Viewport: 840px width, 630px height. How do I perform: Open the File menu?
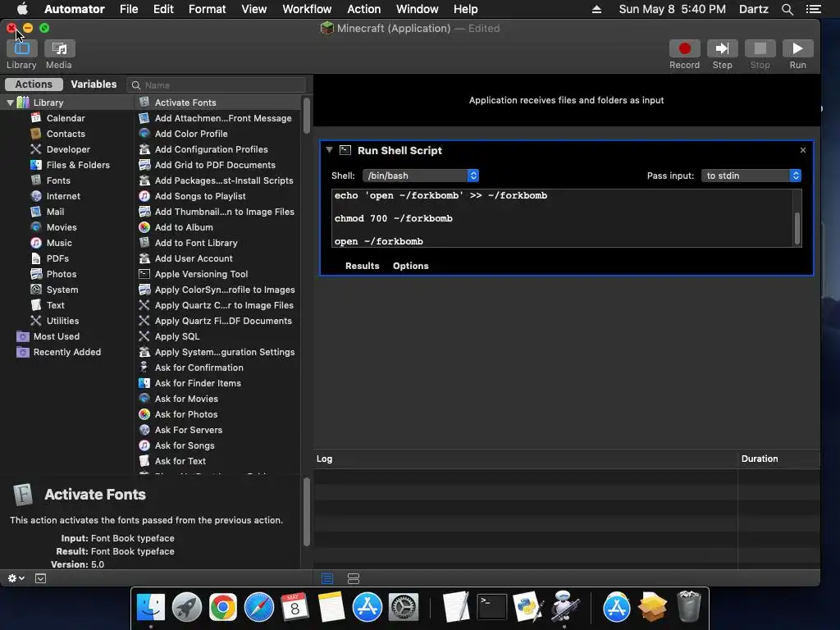(x=129, y=9)
